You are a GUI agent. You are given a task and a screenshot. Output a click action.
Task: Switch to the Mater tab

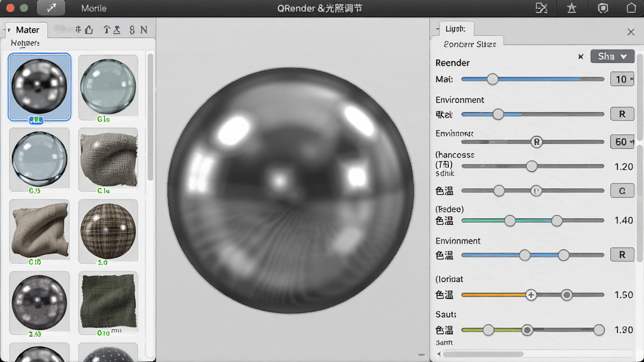[28, 30]
